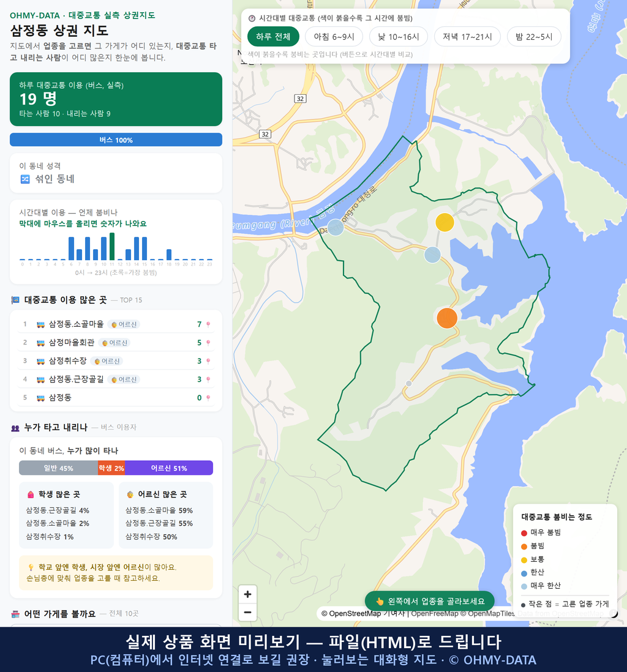Click the light blue marker below yellow marker
Screen dimensions: 627x672
(x=432, y=255)
